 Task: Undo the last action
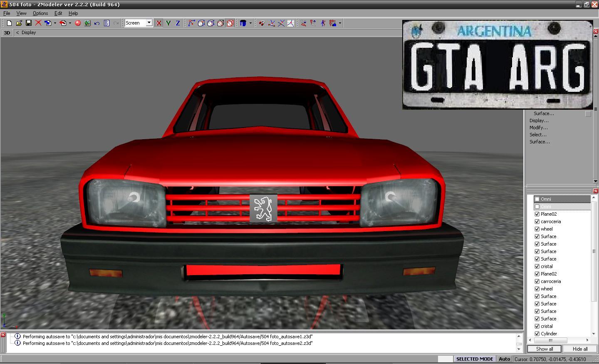click(97, 23)
